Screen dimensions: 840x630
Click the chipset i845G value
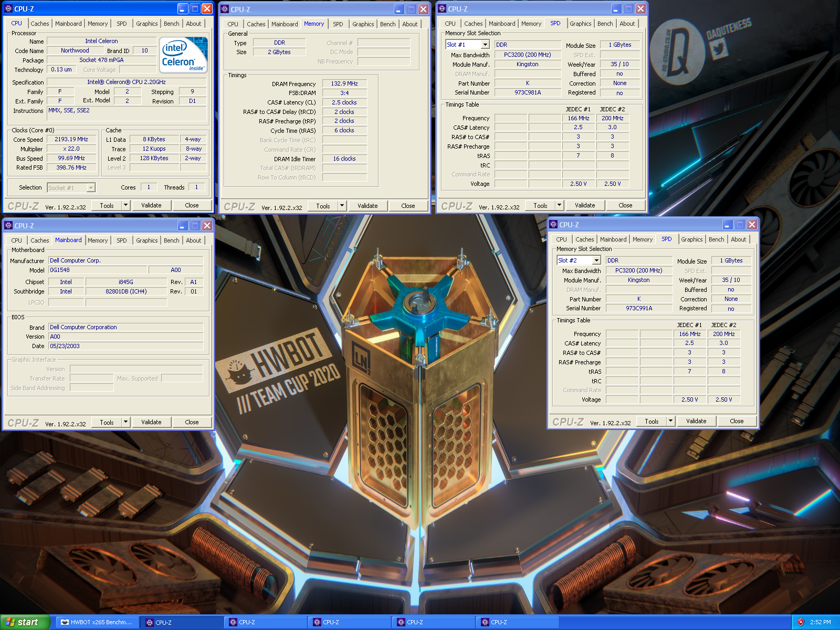[x=126, y=282]
